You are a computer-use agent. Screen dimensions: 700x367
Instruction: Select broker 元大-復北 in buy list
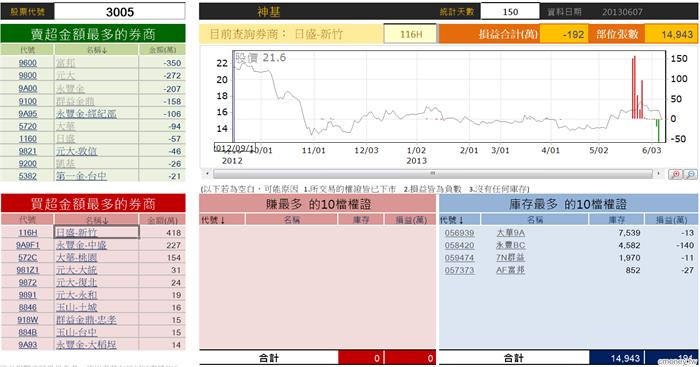coord(76,282)
